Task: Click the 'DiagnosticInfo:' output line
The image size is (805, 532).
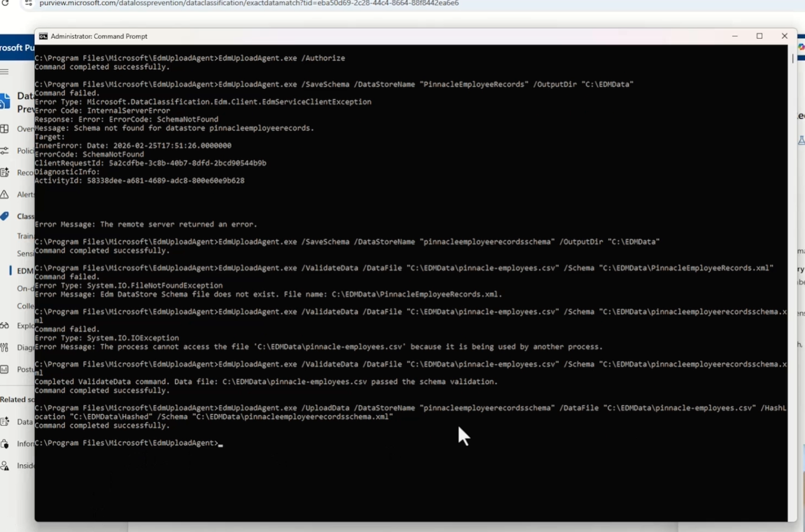Action: point(67,172)
